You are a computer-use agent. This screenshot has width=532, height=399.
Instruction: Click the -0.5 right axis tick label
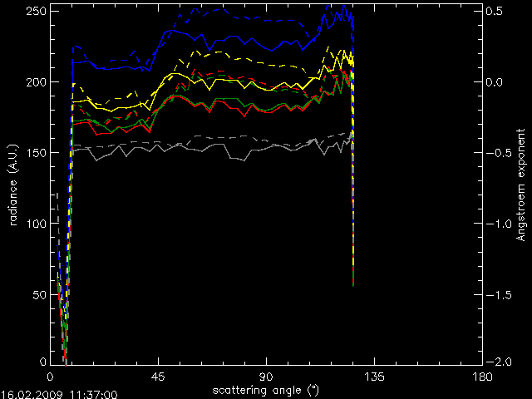click(x=495, y=154)
